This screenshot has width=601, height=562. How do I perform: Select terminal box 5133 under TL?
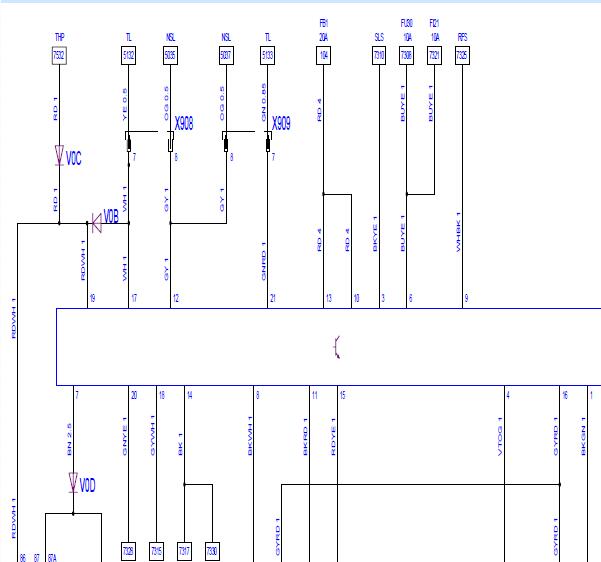pos(268,56)
